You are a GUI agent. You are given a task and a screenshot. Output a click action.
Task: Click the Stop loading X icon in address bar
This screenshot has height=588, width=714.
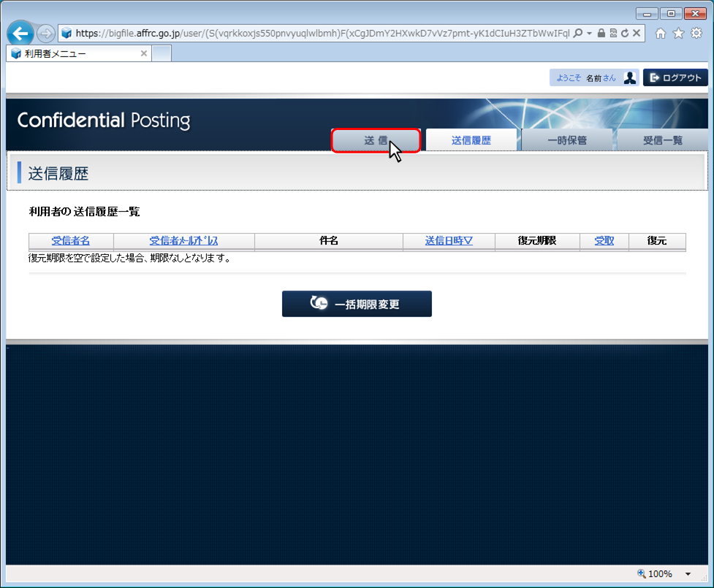click(x=637, y=33)
